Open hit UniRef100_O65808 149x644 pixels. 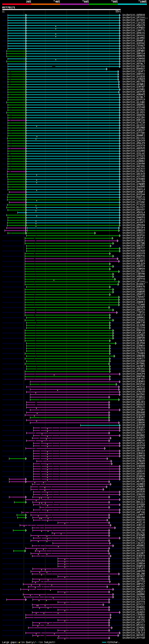[x=133, y=15]
